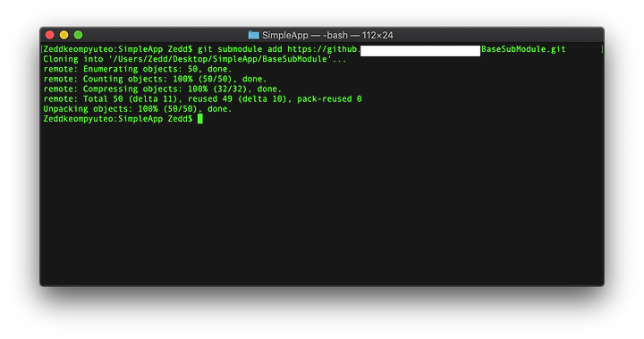Click the blue folder icon in title bar
644x339 pixels.
pyautogui.click(x=253, y=35)
